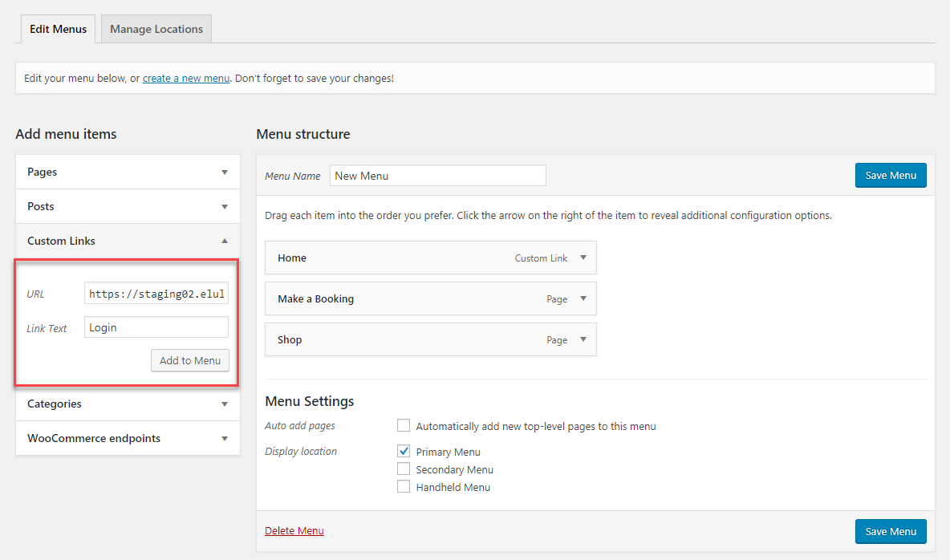
Task: Expand the Pages panel arrow
Action: (225, 172)
